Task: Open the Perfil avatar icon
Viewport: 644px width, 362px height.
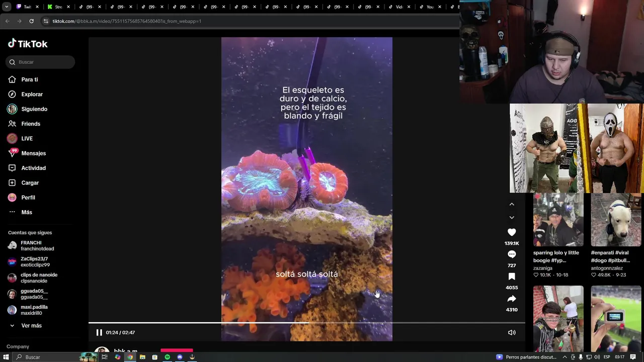Action: [12, 198]
